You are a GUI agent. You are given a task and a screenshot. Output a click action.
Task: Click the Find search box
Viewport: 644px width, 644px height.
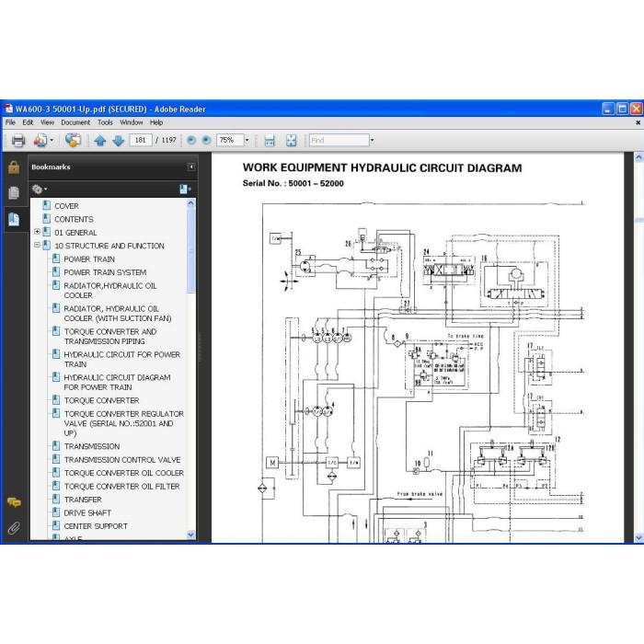click(339, 140)
